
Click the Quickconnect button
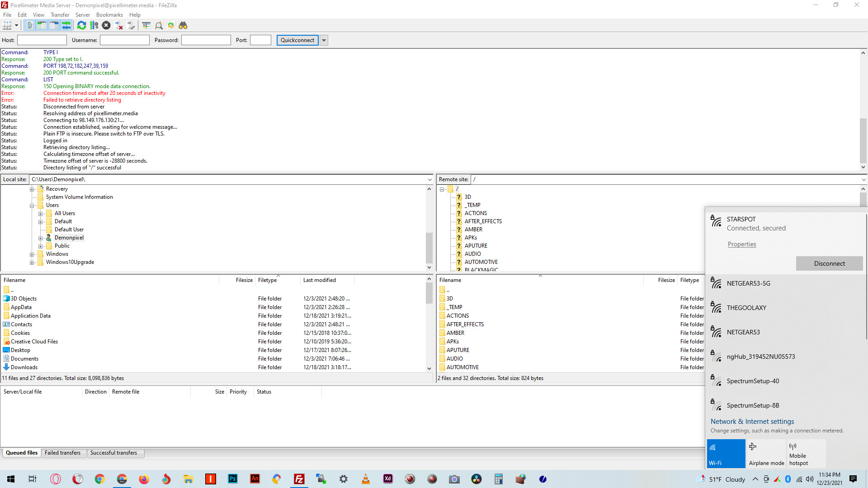(x=297, y=40)
